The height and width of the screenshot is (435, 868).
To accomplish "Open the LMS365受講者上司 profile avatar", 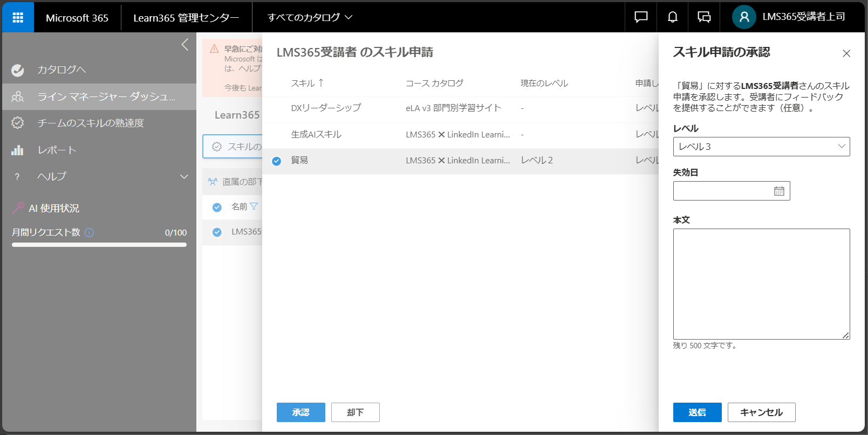I will pos(744,17).
